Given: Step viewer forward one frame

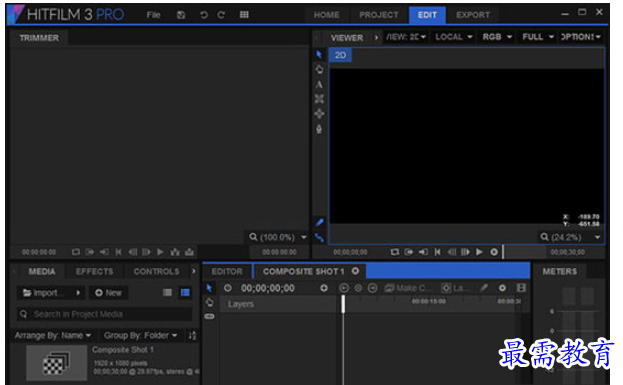Looking at the screenshot, I should (465, 252).
